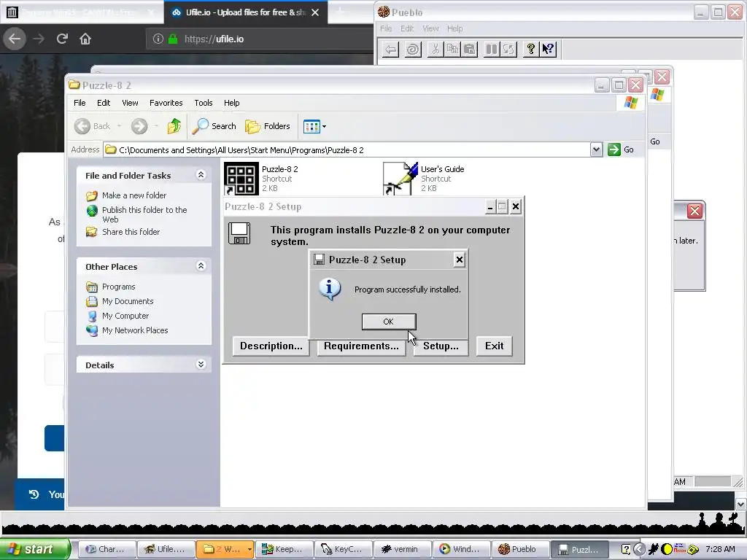747x560 pixels.
Task: Expand the Details panel
Action: (x=201, y=365)
